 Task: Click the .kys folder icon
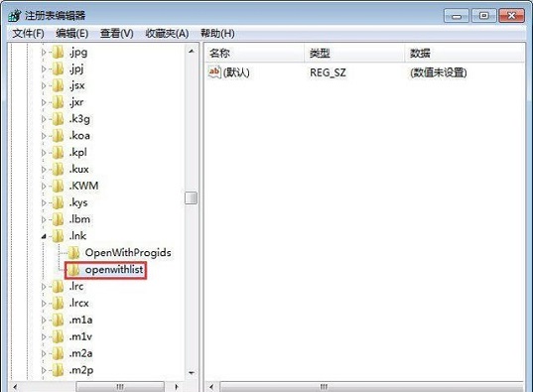[58, 202]
